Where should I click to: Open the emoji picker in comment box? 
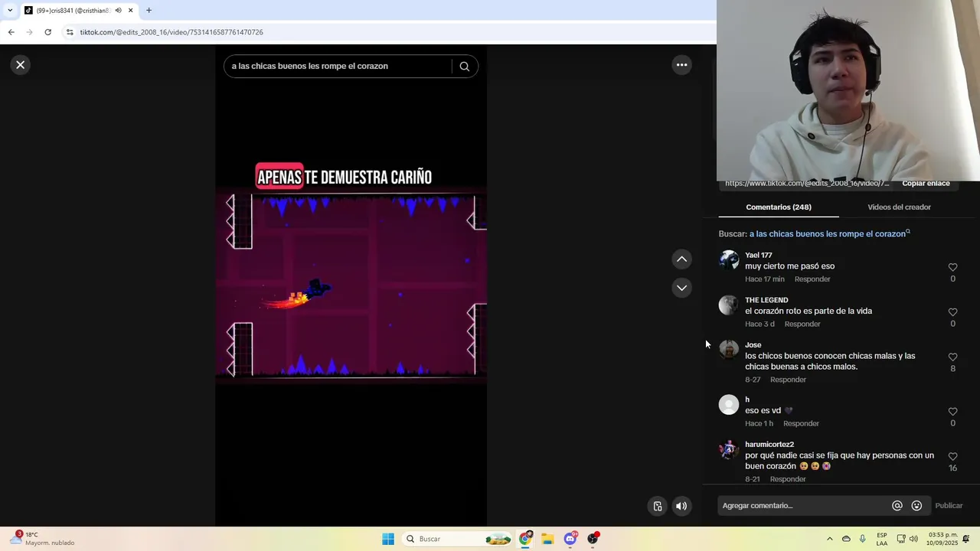(x=916, y=506)
